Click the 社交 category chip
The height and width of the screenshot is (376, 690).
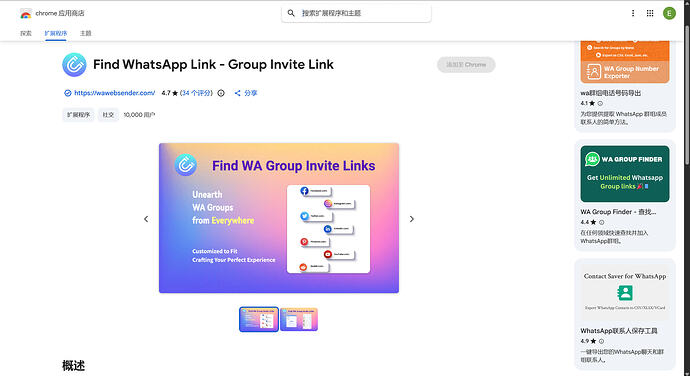pos(108,115)
